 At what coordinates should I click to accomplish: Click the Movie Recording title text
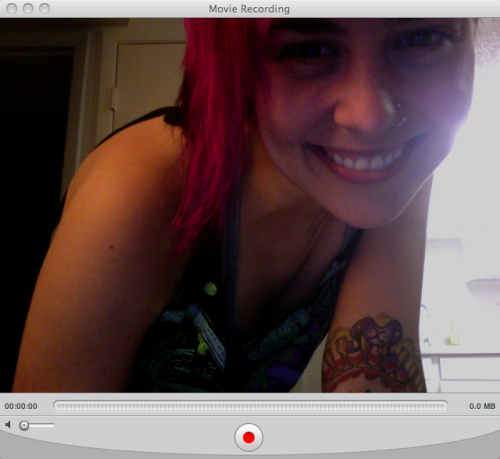249,9
